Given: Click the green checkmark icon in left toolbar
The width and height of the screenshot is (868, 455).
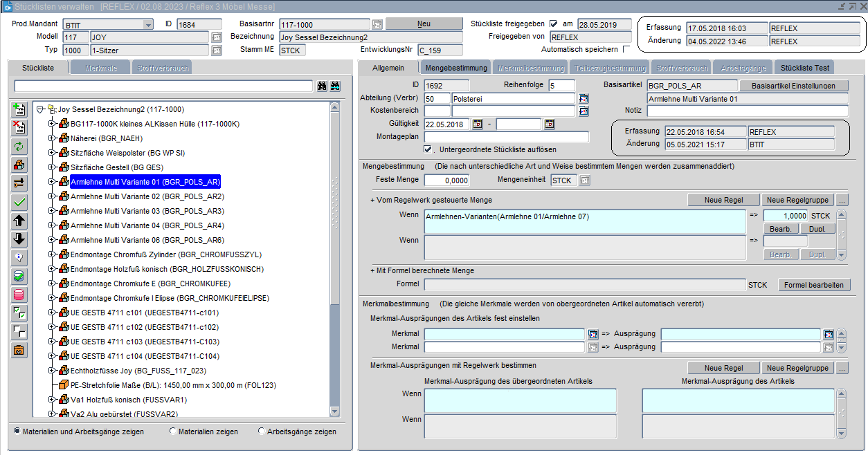Looking at the screenshot, I should point(19,203).
